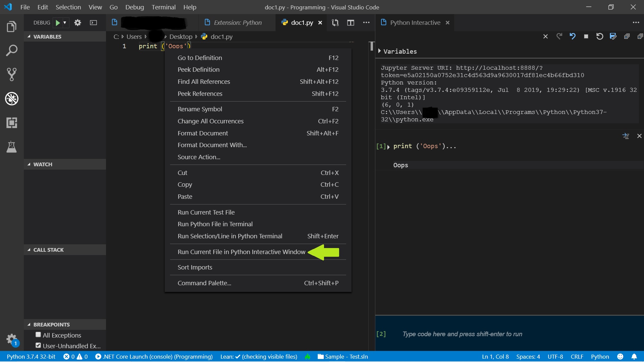This screenshot has width=644, height=362.
Task: Open Command Palette from the context menu
Action: pos(258,283)
